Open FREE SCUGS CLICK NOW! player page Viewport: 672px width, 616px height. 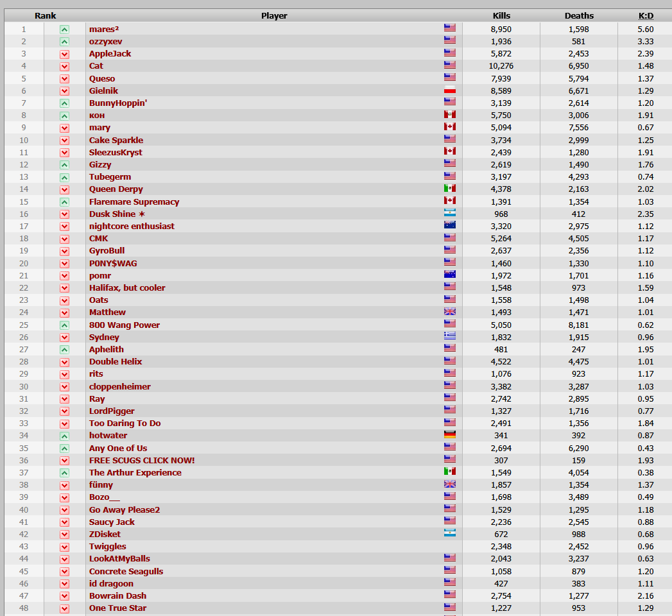pos(142,461)
